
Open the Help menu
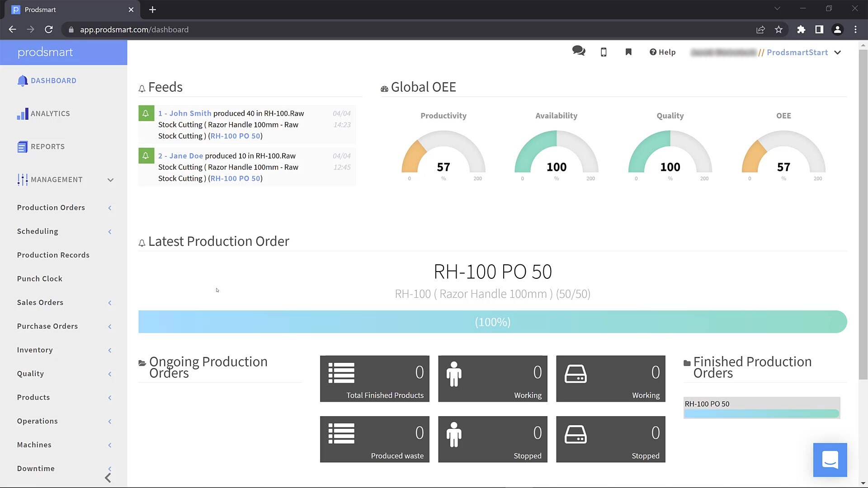[x=662, y=52]
